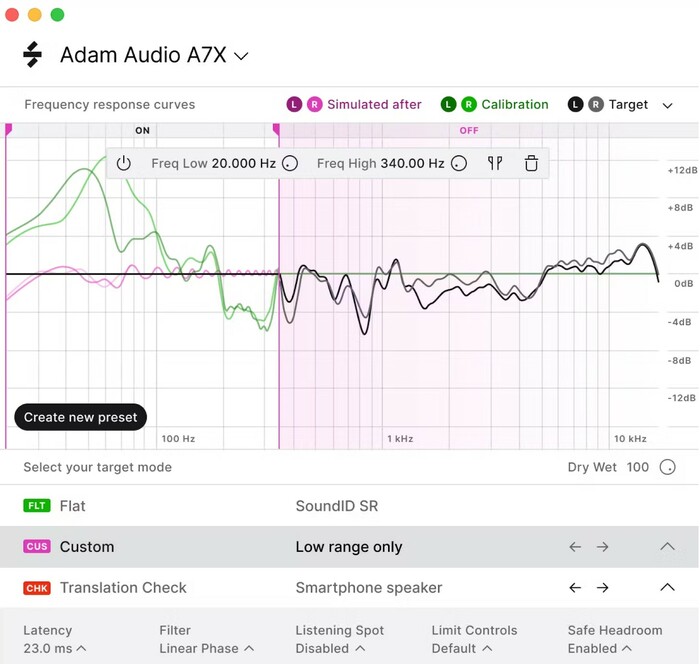Adjust the Dry Wet knob
Viewport: 700px width, 664px height.
[x=667, y=468]
